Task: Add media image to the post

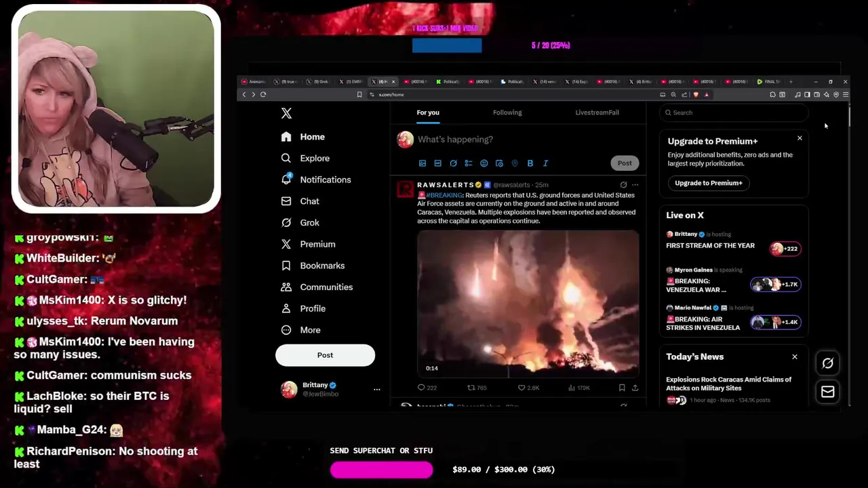Action: click(422, 163)
